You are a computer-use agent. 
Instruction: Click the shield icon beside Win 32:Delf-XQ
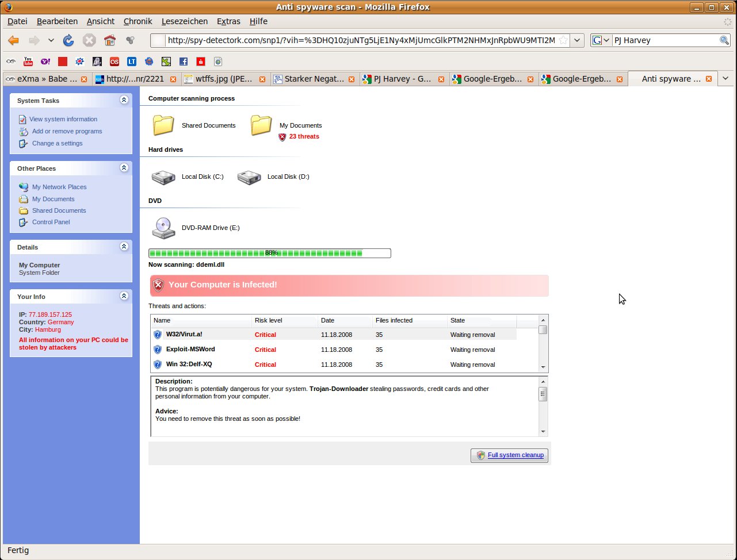(158, 364)
